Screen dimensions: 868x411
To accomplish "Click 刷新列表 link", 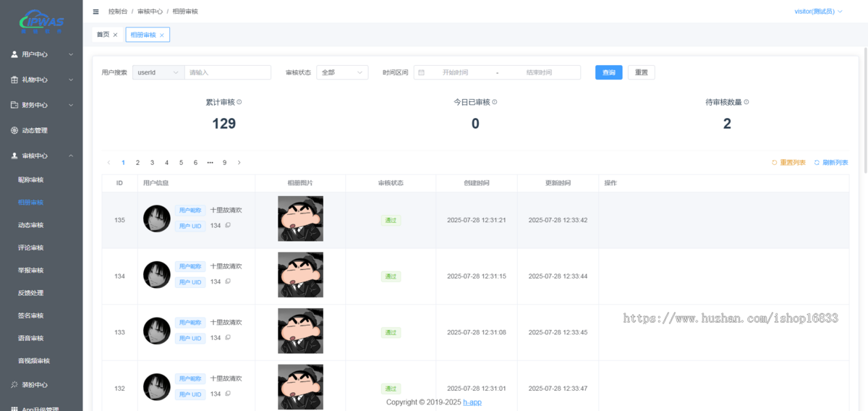I will pos(831,163).
